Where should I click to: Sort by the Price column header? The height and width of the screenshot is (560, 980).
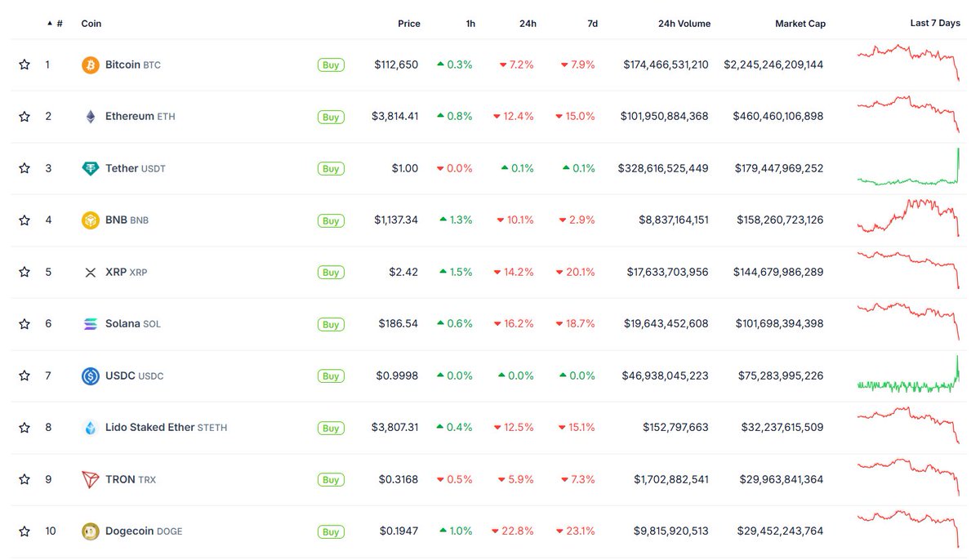click(408, 24)
